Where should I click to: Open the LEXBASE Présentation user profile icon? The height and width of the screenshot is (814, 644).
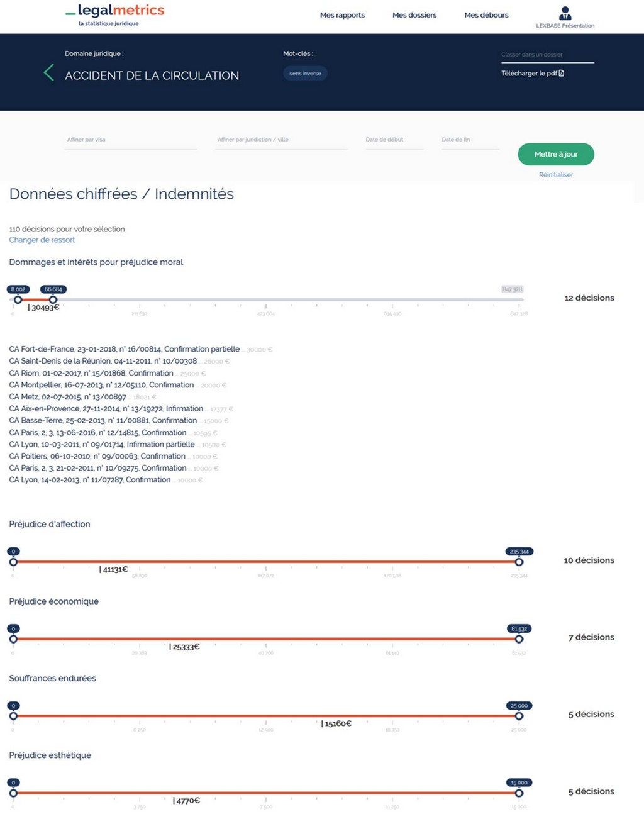[x=565, y=13]
